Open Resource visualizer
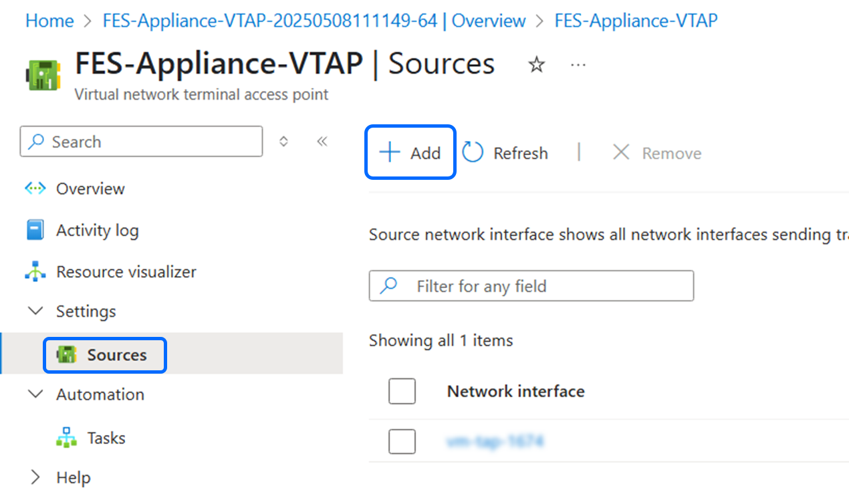 126,272
